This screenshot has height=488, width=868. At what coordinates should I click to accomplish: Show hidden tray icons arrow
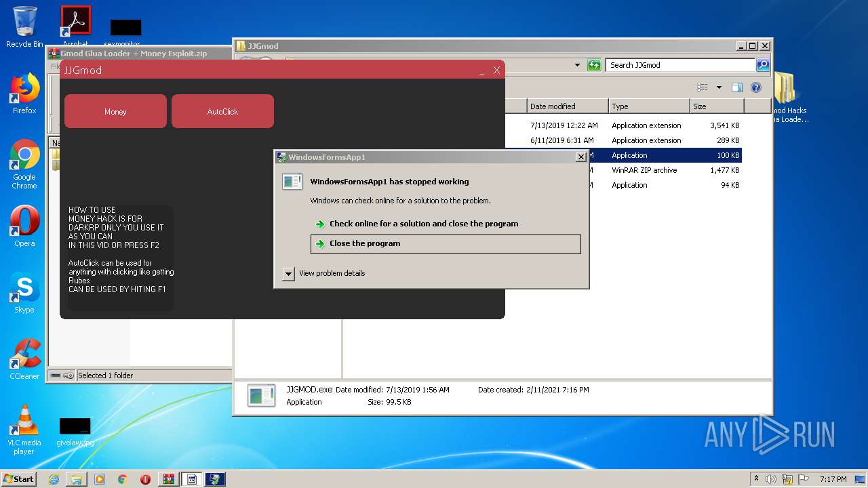[x=757, y=479]
